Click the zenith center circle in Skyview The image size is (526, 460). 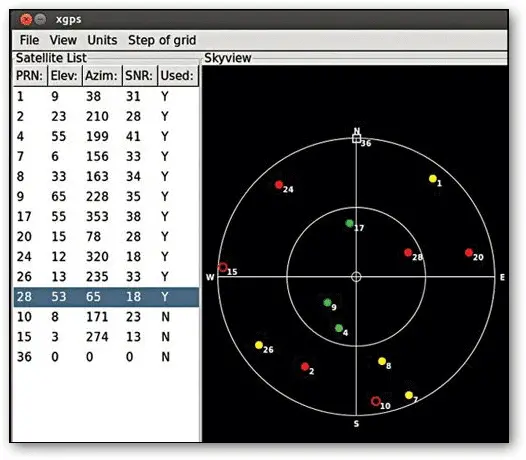(356, 277)
